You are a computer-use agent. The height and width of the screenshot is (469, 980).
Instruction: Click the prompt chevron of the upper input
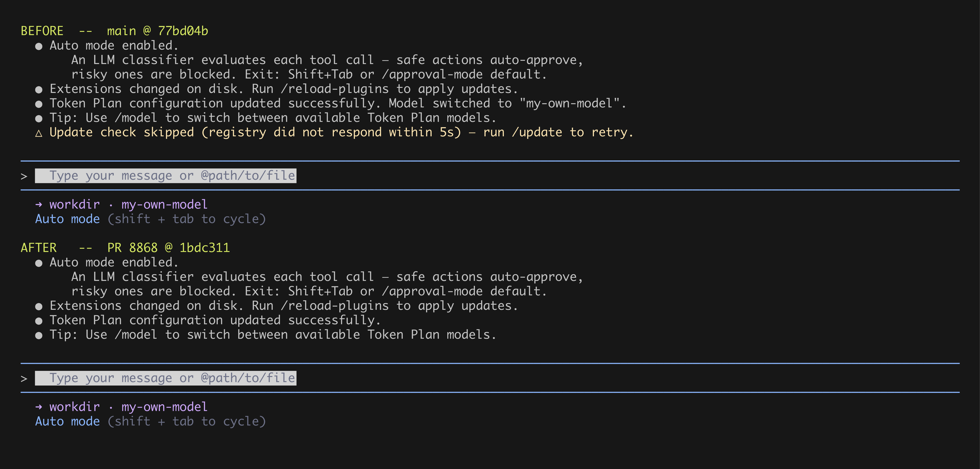click(x=24, y=176)
